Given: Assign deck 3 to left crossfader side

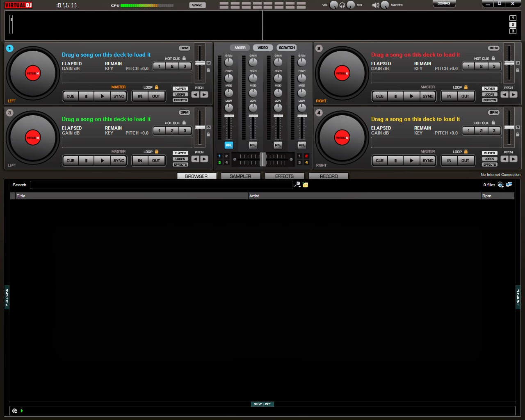Looking at the screenshot, I should pyautogui.click(x=219, y=162).
